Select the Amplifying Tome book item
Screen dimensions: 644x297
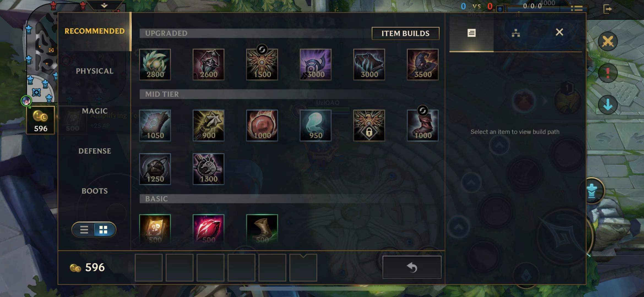[x=155, y=229]
